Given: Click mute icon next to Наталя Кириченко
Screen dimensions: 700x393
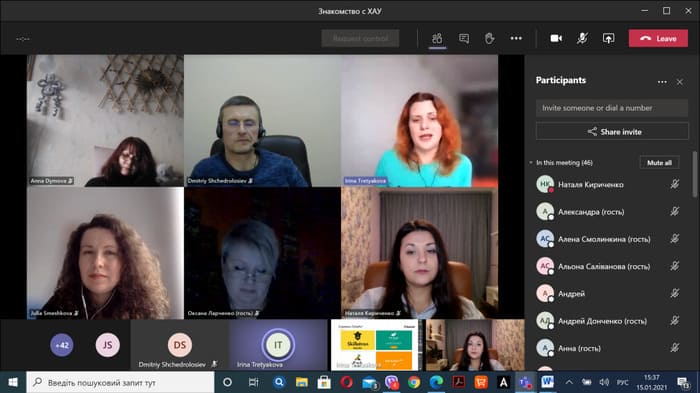Looking at the screenshot, I should 675,184.
